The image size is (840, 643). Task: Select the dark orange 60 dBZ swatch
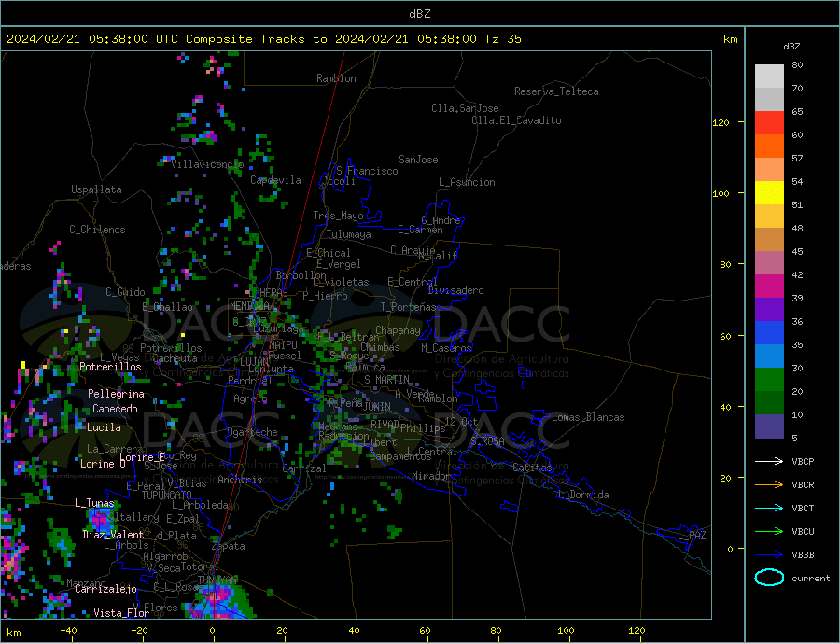pos(769,147)
